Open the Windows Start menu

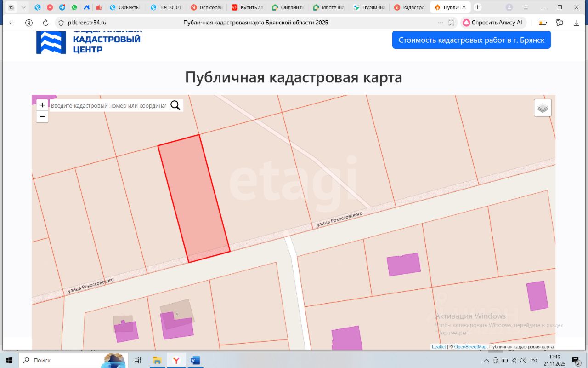point(9,360)
